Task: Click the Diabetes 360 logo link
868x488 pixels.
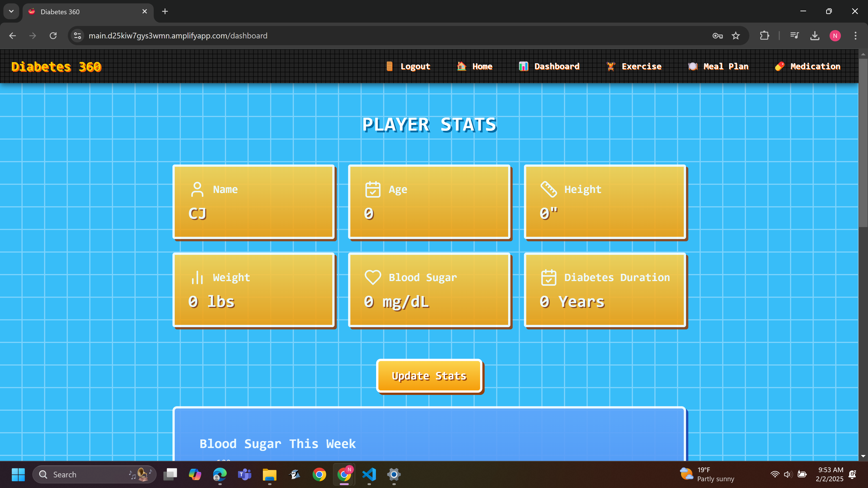Action: pos(56,67)
